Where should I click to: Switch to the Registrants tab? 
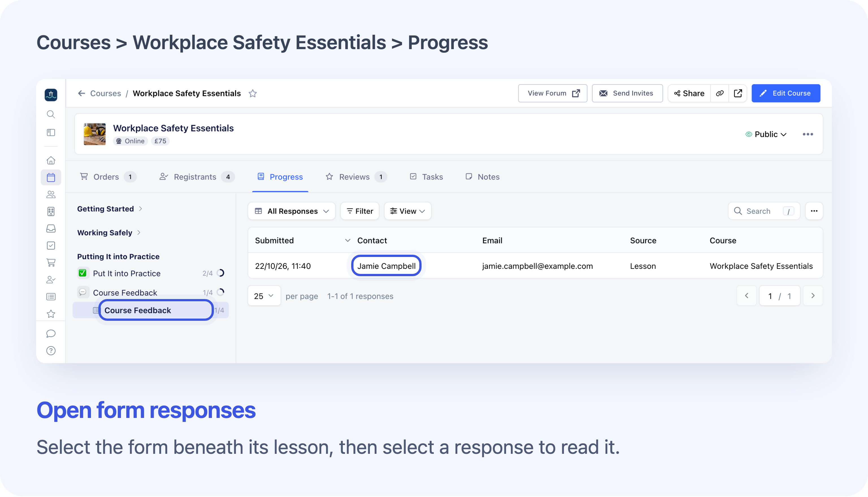coord(197,177)
